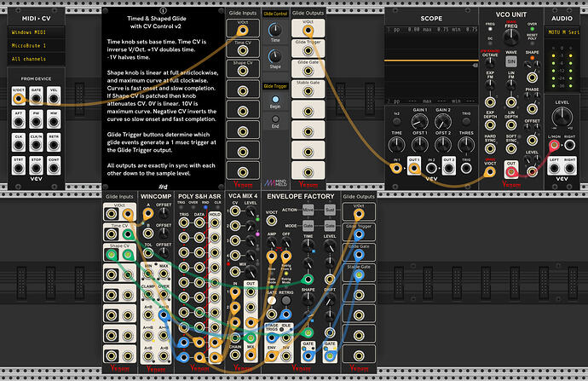Image resolution: width=588 pixels, height=381 pixels.
Task: Open the Sust action selector on Envelope Factory
Action: click(330, 210)
